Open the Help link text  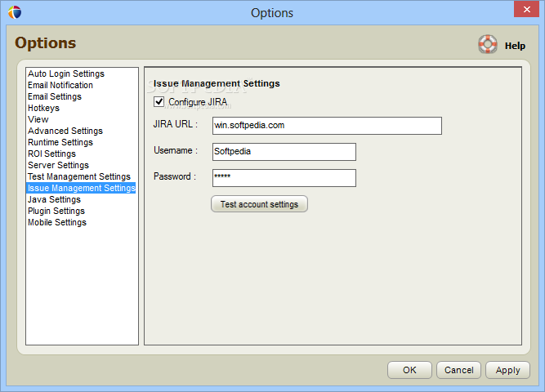click(x=515, y=46)
